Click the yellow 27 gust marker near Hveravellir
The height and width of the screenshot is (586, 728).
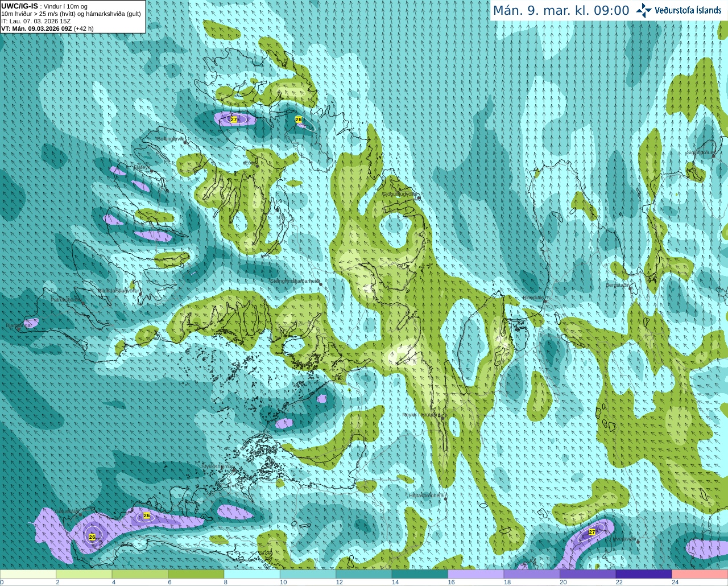[x=592, y=532]
